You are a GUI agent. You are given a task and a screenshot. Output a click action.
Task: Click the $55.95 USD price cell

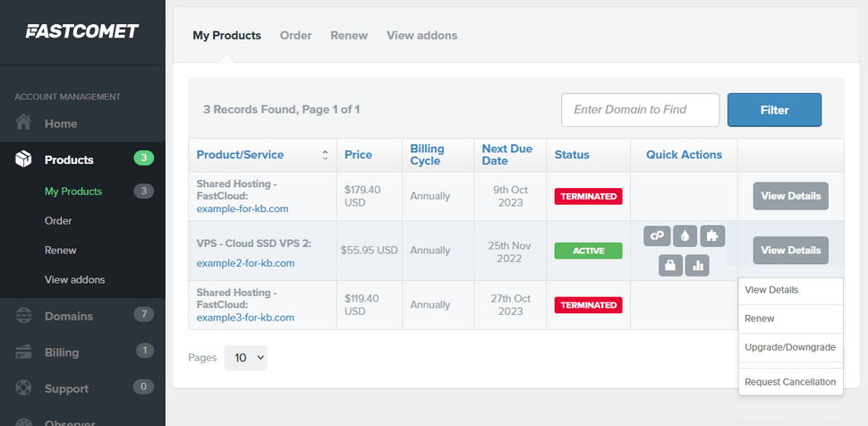pyautogui.click(x=370, y=251)
